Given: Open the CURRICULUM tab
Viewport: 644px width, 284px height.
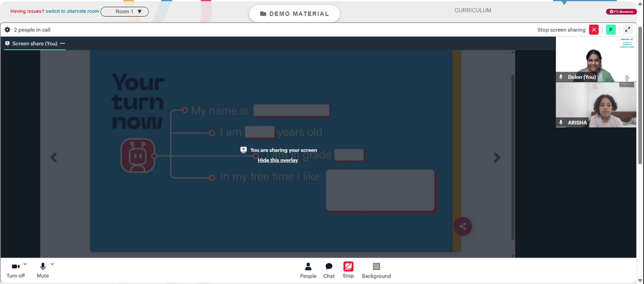Looking at the screenshot, I should click(473, 10).
